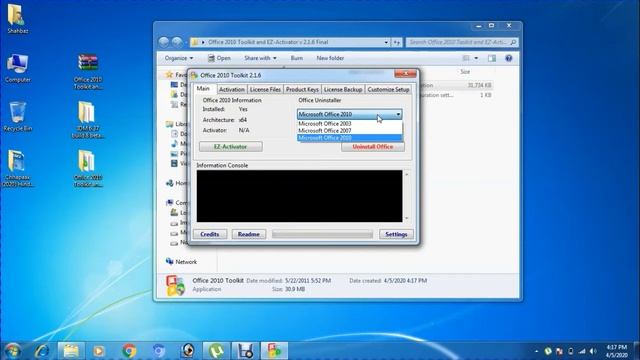This screenshot has width=640, height=360.
Task: Click the Explorer address bar path
Action: 268,42
